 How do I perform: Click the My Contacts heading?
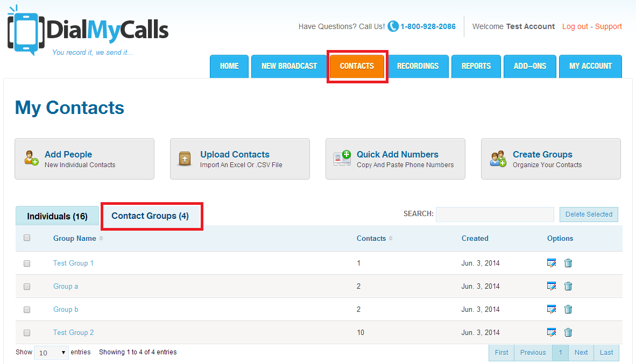coord(70,108)
